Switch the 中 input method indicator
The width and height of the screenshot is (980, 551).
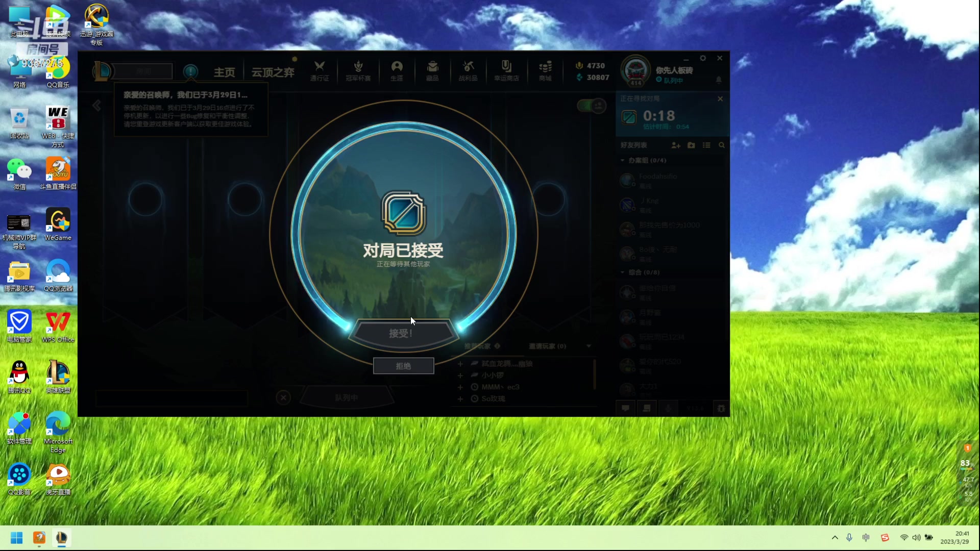coord(866,538)
